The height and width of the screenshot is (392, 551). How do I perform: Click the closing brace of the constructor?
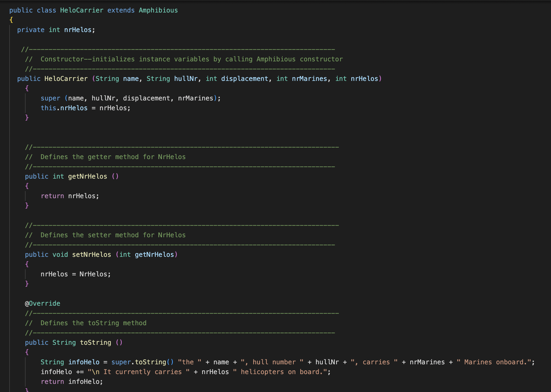(x=27, y=118)
